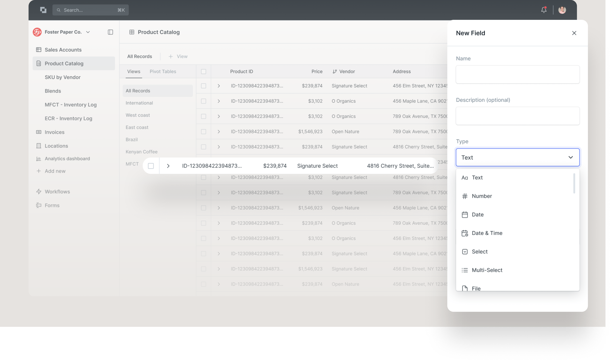Open the user avatar profile
The width and height of the screenshot is (614, 364).
coord(562,10)
